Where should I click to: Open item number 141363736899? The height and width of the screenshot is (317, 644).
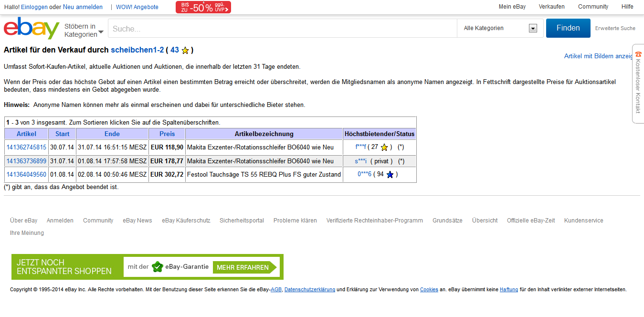(x=26, y=161)
